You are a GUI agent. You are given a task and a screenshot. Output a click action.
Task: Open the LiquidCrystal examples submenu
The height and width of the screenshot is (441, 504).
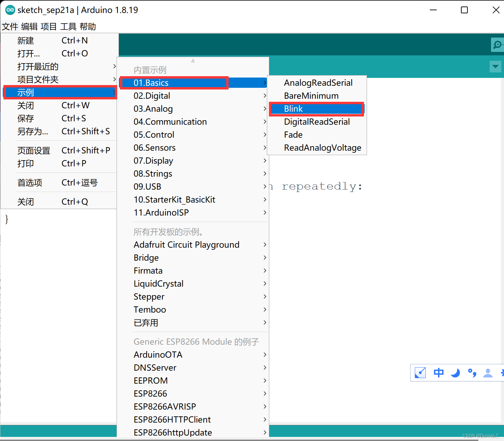pyautogui.click(x=193, y=284)
